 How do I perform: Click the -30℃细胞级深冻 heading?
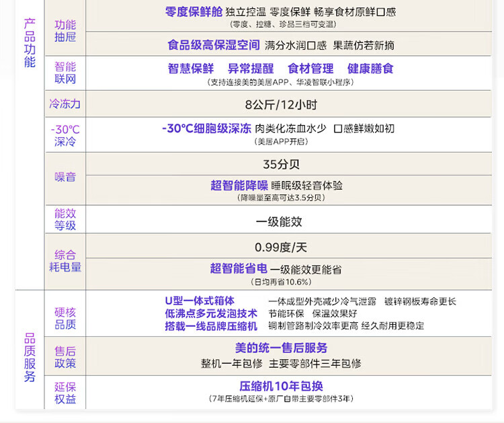coord(206,128)
